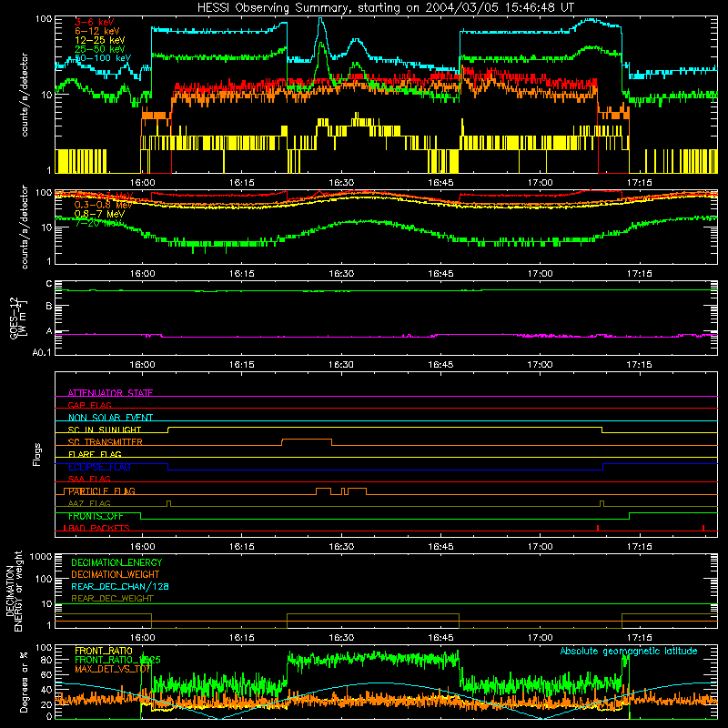The image size is (728, 728).
Task: Click the B tick label on GOES axis
Action: click(49, 307)
